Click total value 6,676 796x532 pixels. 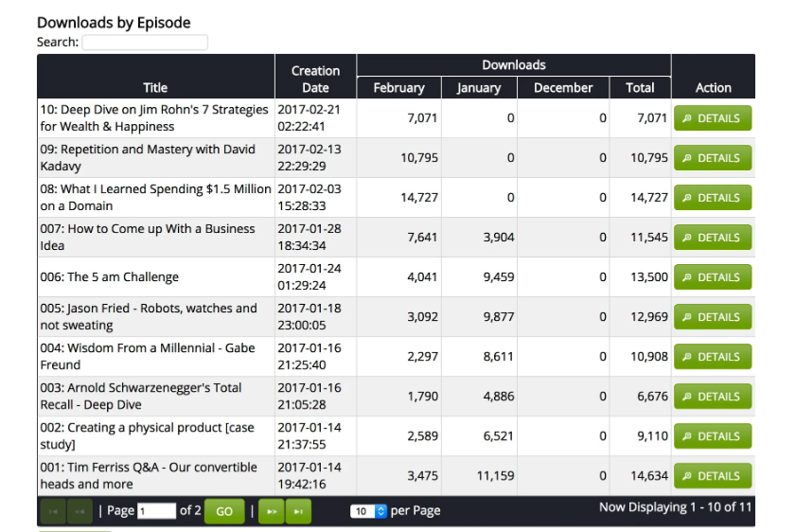tap(653, 397)
